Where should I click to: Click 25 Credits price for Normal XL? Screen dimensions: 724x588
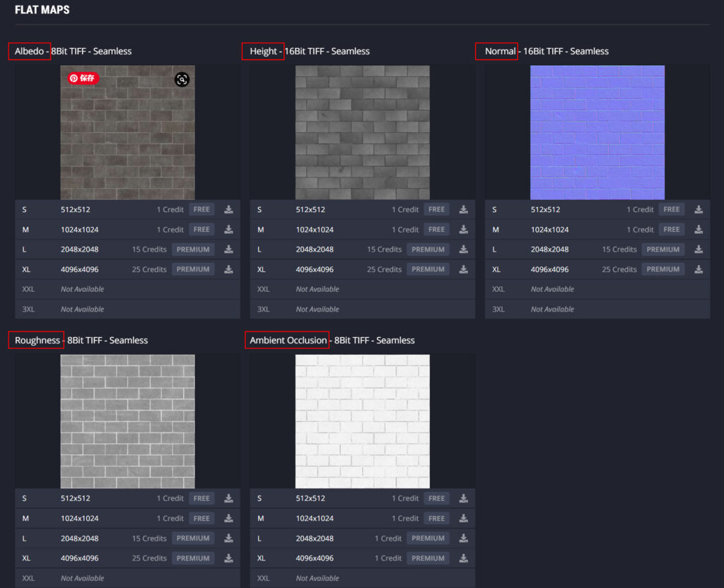point(619,269)
